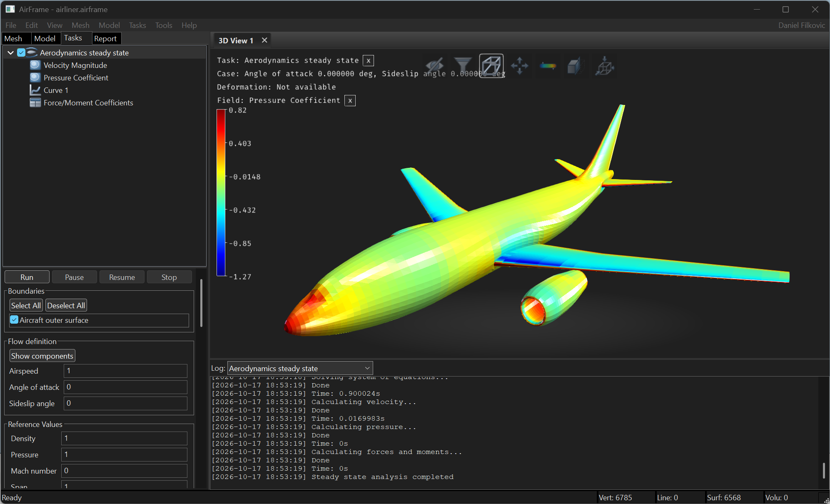Click the Deselect All button
This screenshot has width=830, height=504.
66,305
